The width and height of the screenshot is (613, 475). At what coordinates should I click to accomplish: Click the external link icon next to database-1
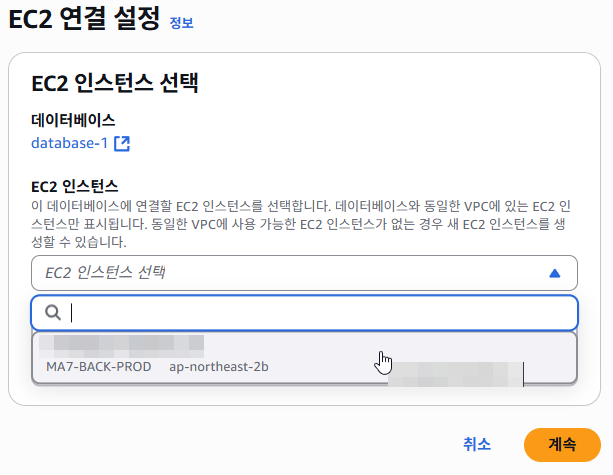[122, 143]
